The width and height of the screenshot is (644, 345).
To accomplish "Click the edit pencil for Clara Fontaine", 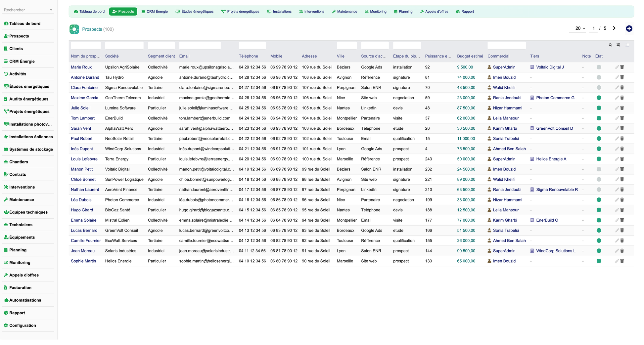I will [x=617, y=88].
